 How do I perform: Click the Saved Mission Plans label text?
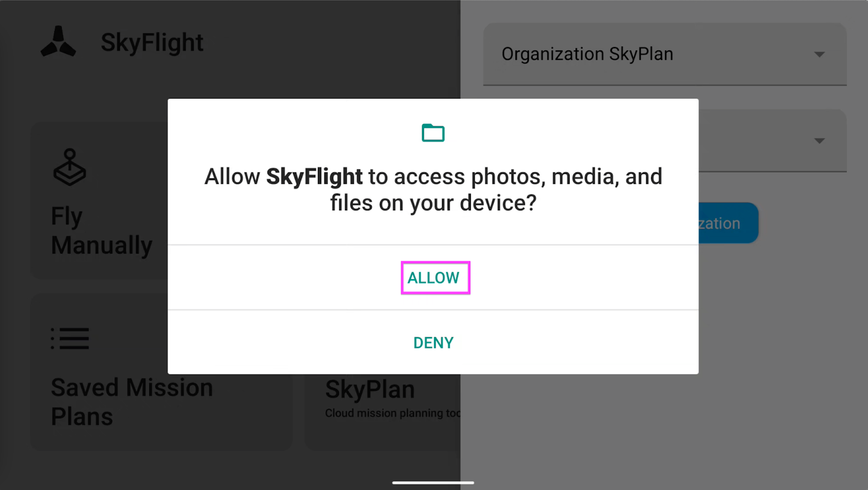132,402
